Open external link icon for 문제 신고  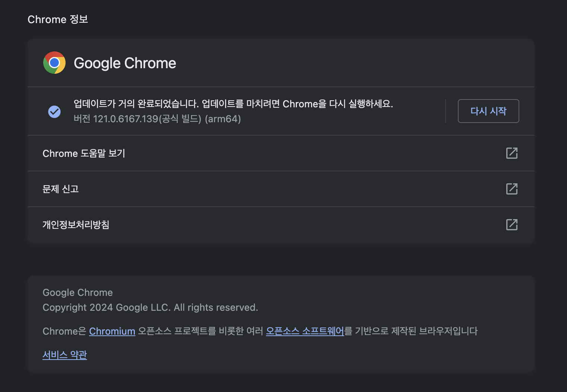click(x=512, y=189)
